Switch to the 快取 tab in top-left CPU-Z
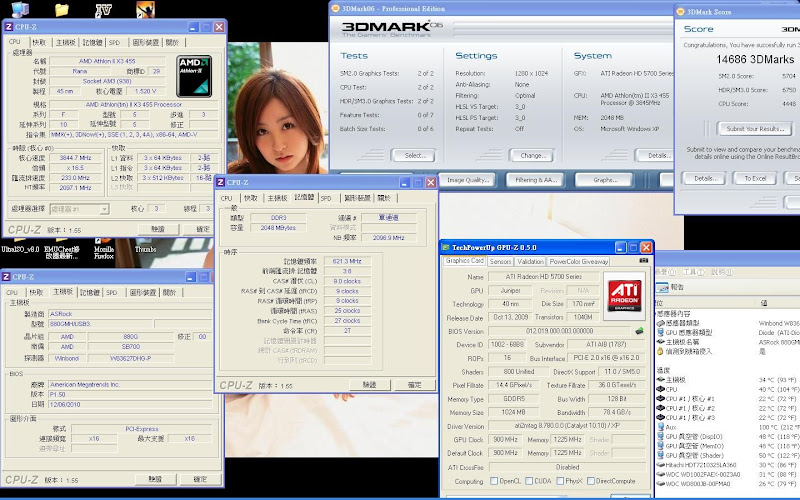 coord(39,42)
